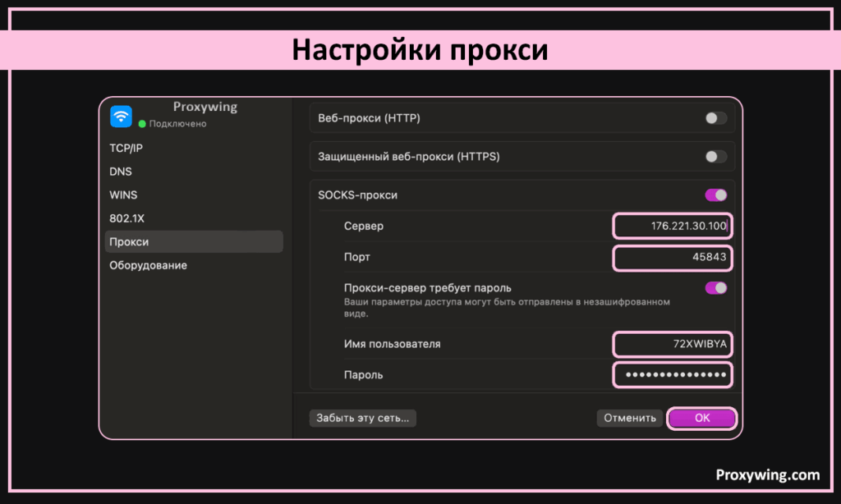Click the Proxywing.com watermark text
Screen dimensions: 841x504
coord(767,474)
